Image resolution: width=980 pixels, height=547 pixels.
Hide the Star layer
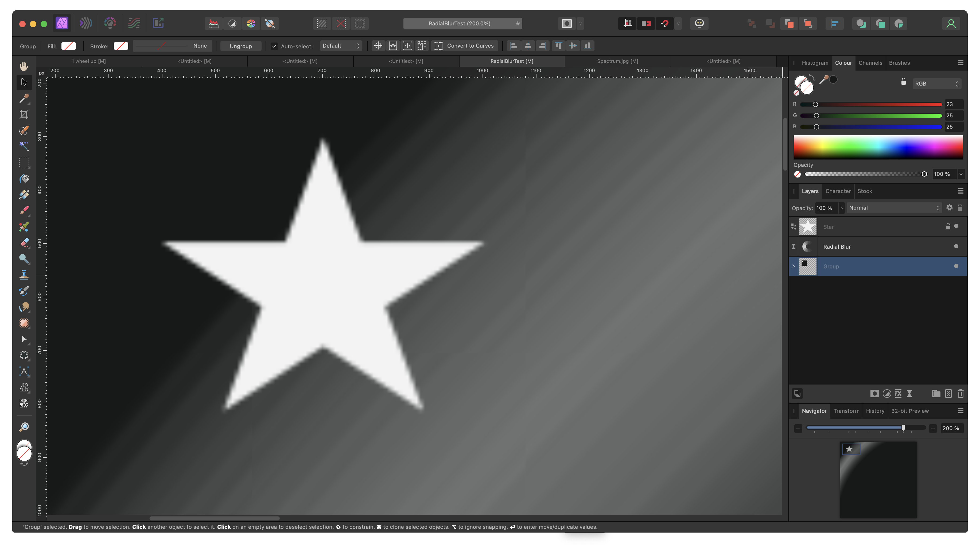(x=956, y=226)
